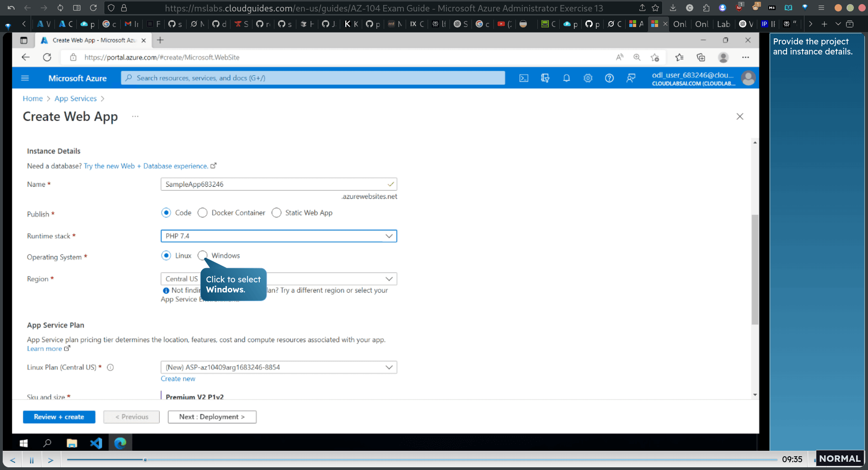Viewport: 868px width, 470px height.
Task: Click the NORMAL playback speed indicator
Action: click(x=840, y=459)
